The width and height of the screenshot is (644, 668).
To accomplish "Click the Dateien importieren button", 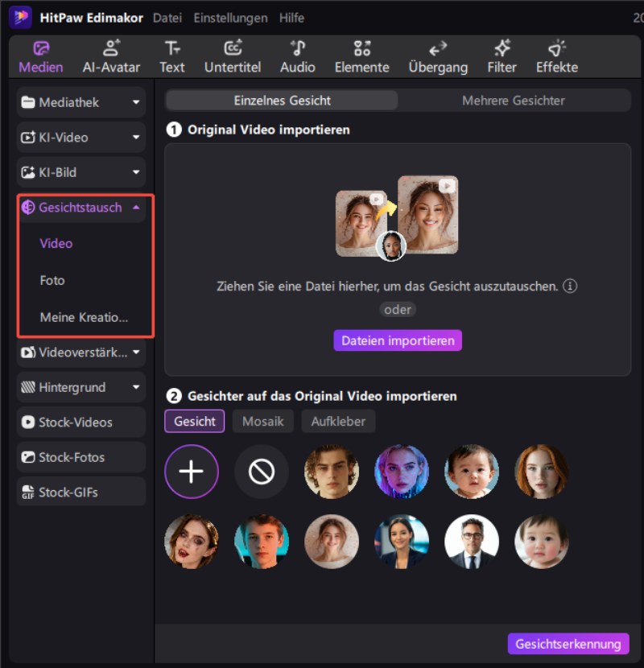I will pyautogui.click(x=398, y=340).
